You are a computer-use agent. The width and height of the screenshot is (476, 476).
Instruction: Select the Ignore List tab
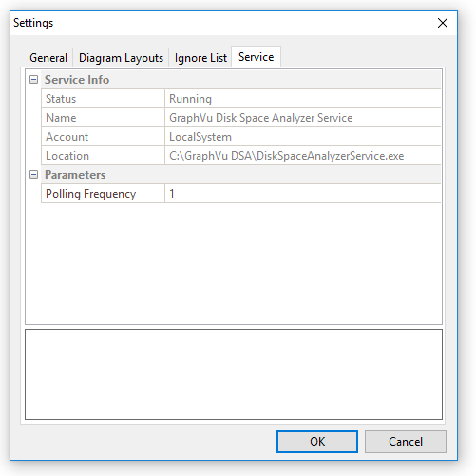(x=200, y=58)
